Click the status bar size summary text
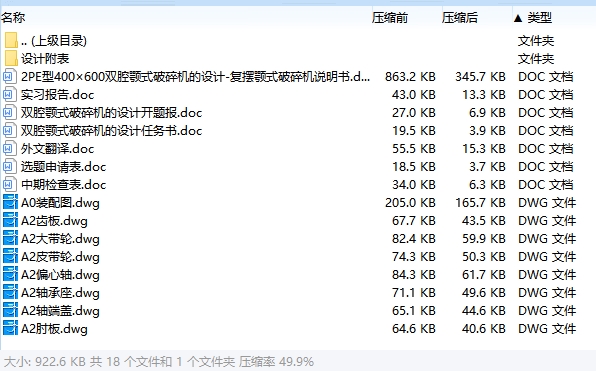The height and width of the screenshot is (371, 596). [x=159, y=361]
